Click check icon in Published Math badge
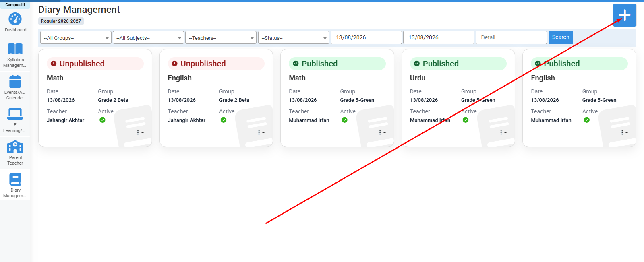The image size is (644, 262). coord(296,64)
